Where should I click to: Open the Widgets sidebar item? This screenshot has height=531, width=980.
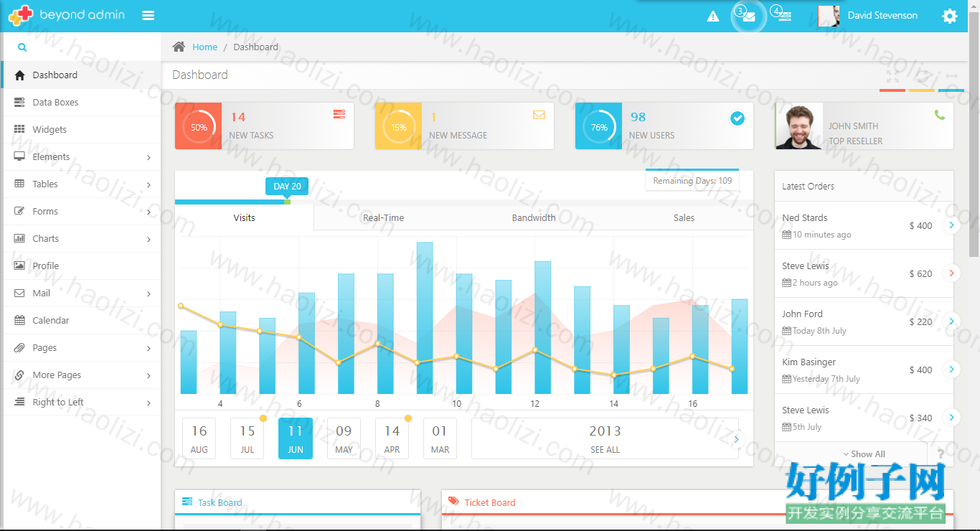(82, 129)
